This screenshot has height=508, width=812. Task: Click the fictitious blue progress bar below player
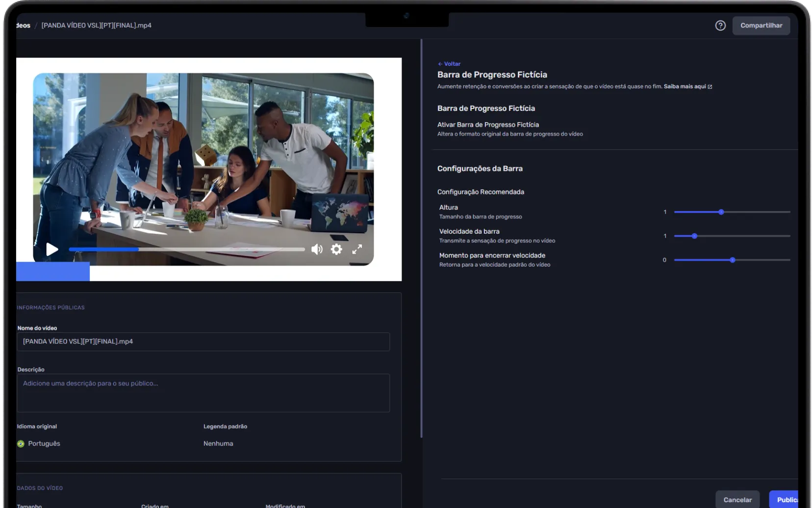click(x=53, y=271)
